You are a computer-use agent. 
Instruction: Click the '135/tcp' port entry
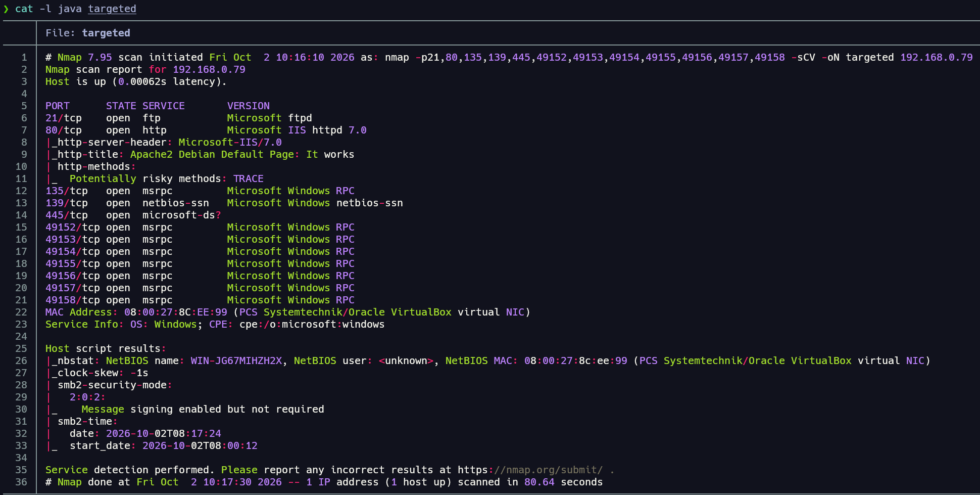click(x=67, y=191)
